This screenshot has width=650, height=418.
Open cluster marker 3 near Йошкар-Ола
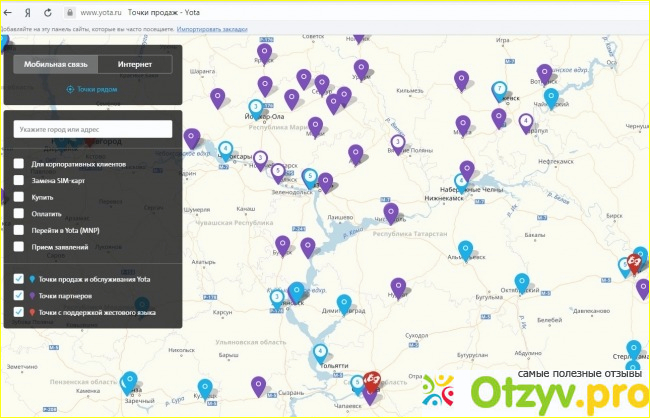pyautogui.click(x=255, y=105)
